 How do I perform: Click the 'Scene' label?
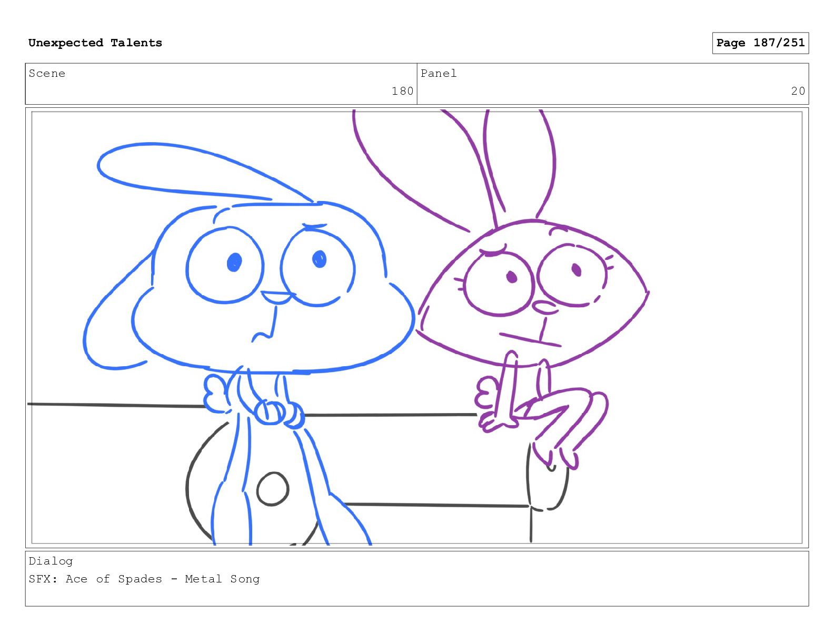(47, 73)
